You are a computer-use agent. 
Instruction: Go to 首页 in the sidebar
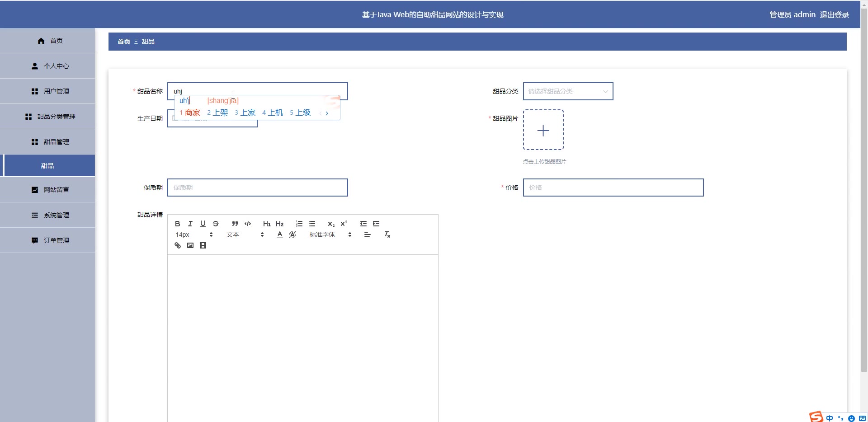[x=47, y=41]
